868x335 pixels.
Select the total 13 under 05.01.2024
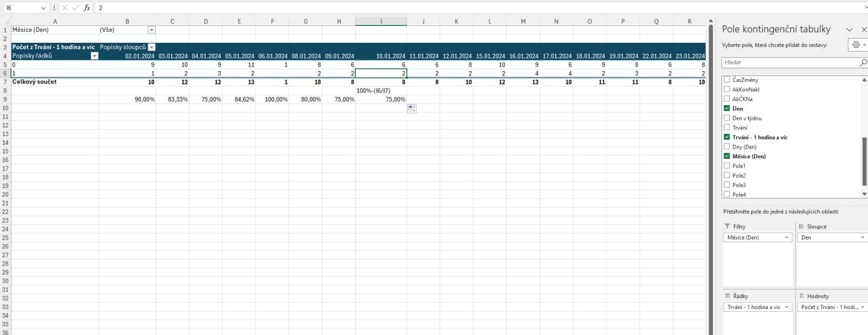click(239, 82)
